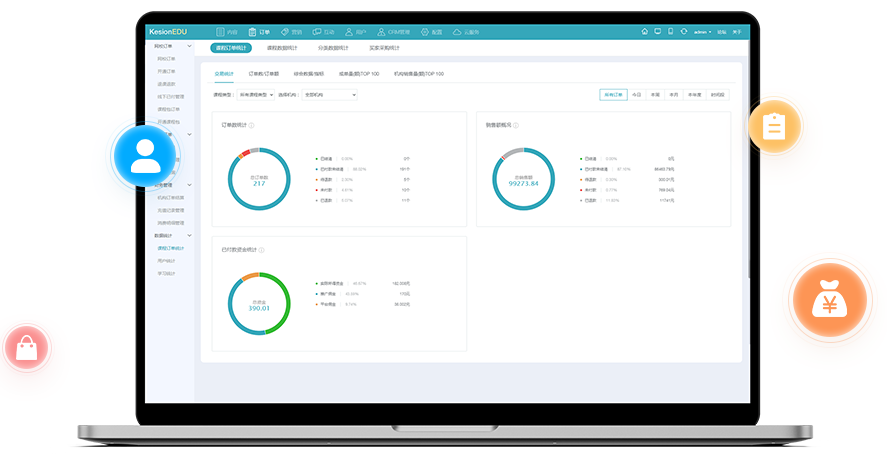
Task: Switch to the 综合数据/指标 tab
Action: point(308,74)
